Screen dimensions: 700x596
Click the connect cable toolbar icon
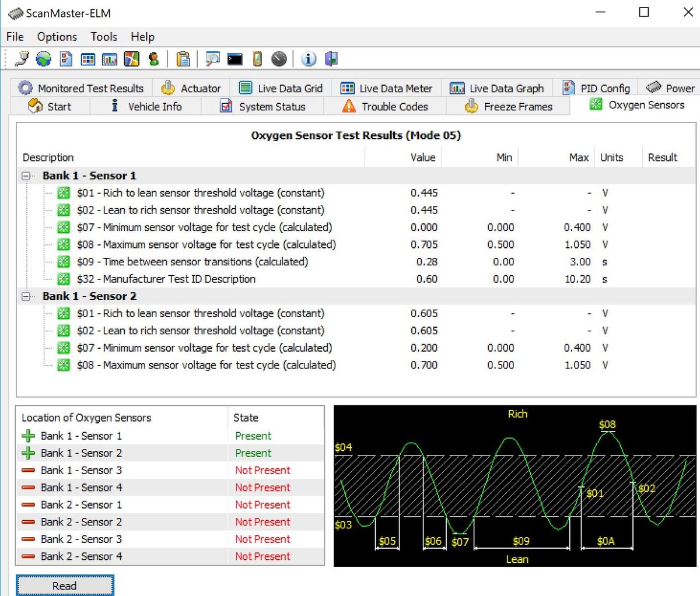coord(22,58)
